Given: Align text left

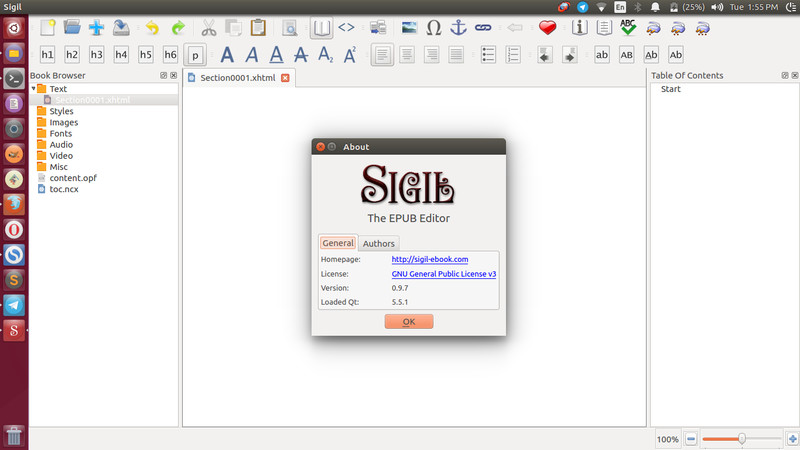Looking at the screenshot, I should [382, 55].
